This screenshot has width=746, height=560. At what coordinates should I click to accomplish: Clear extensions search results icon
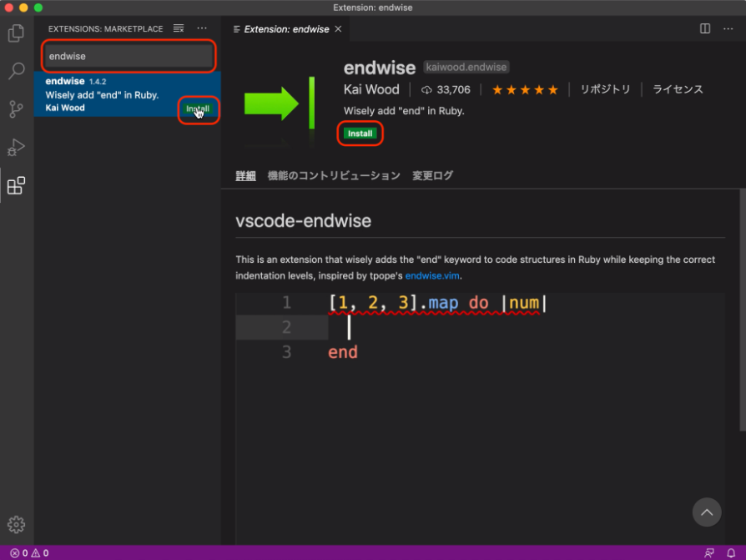(179, 28)
